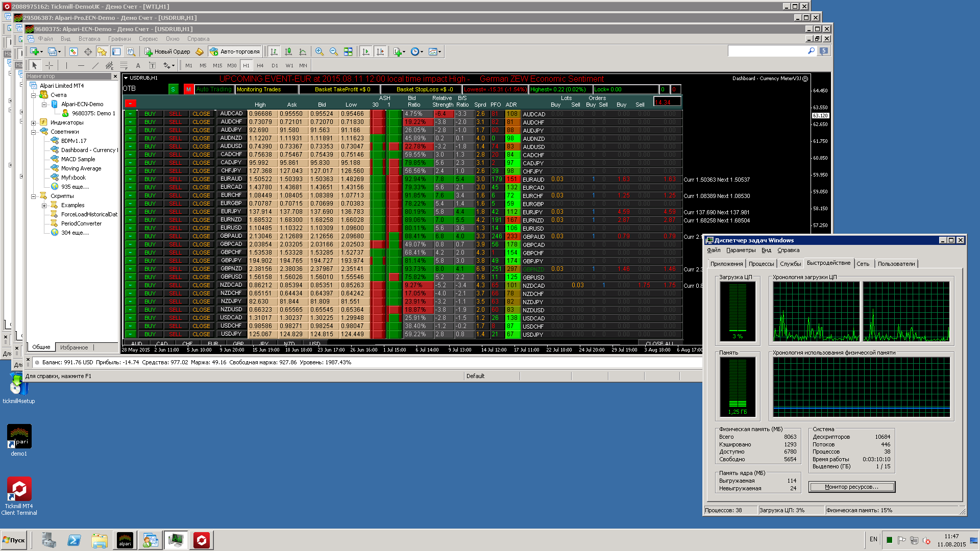Toggle chart auto scroll
Screen dimensions: 980x551
[366, 52]
